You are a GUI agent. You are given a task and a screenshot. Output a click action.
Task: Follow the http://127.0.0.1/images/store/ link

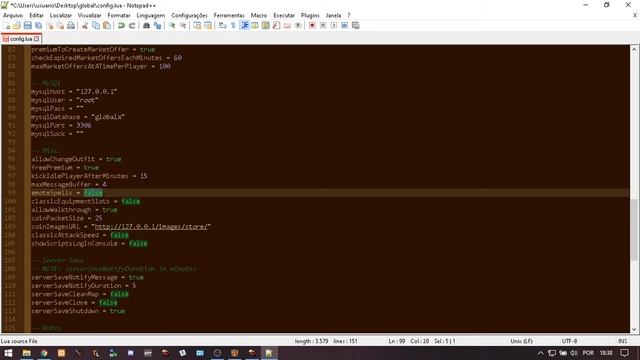[x=151, y=227]
